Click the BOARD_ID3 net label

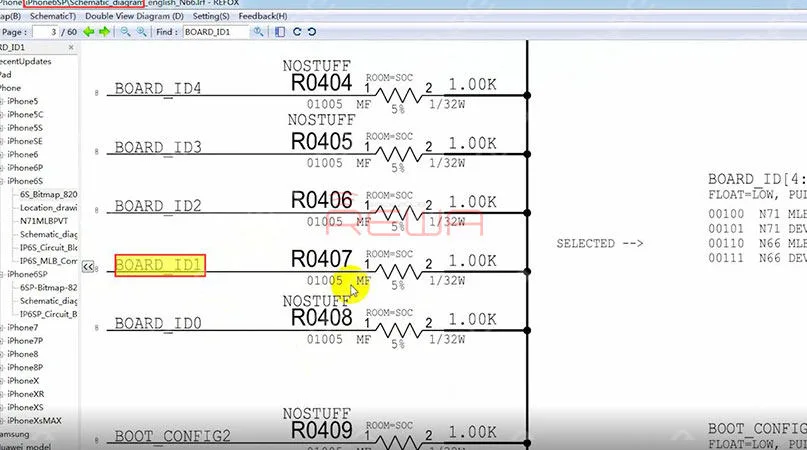(x=157, y=147)
